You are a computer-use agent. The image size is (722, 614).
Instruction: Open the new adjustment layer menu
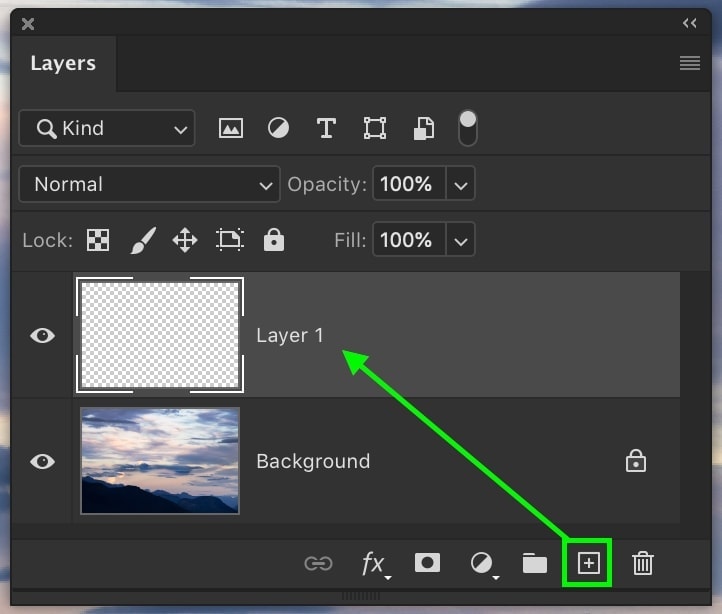click(x=483, y=564)
